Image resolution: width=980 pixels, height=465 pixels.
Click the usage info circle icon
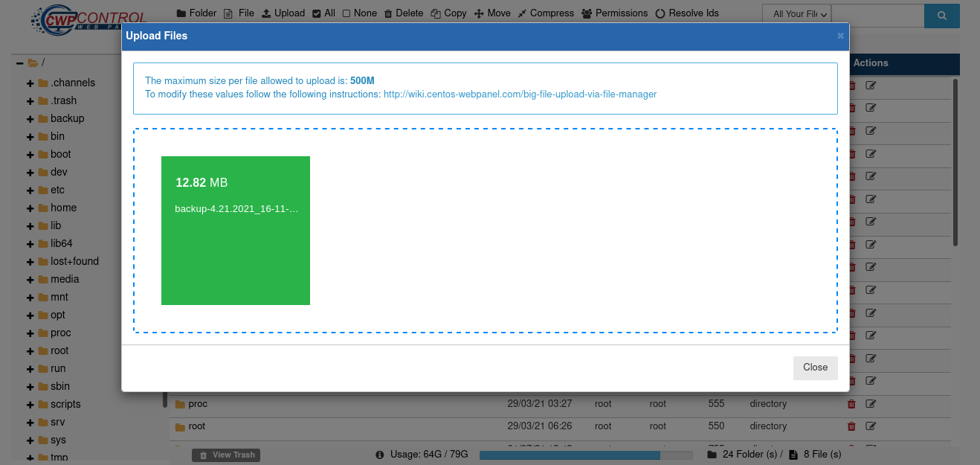click(380, 455)
